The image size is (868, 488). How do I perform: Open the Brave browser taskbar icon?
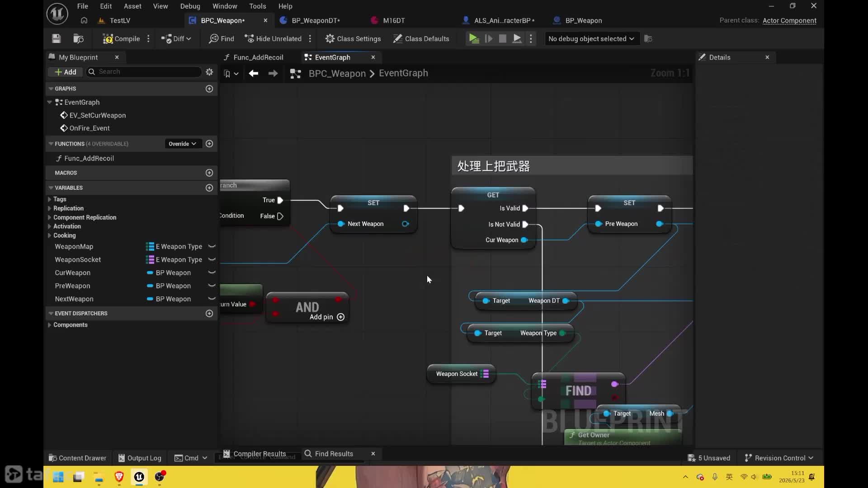119,477
